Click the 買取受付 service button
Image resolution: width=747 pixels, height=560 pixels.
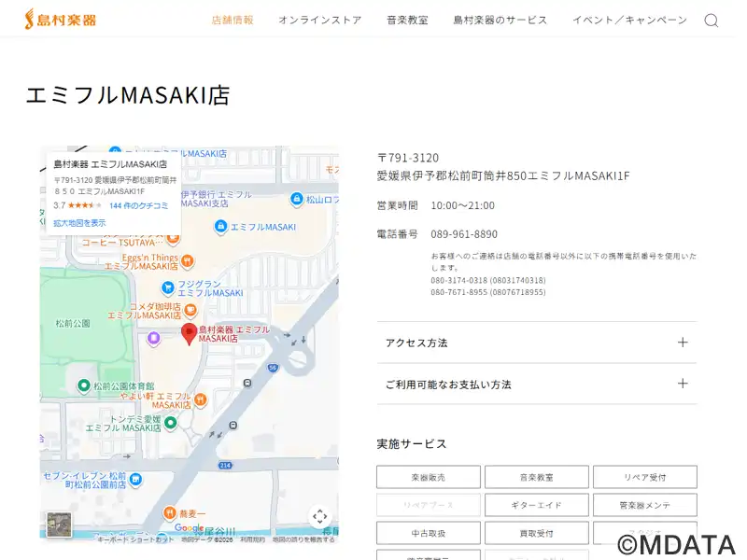pos(536,533)
